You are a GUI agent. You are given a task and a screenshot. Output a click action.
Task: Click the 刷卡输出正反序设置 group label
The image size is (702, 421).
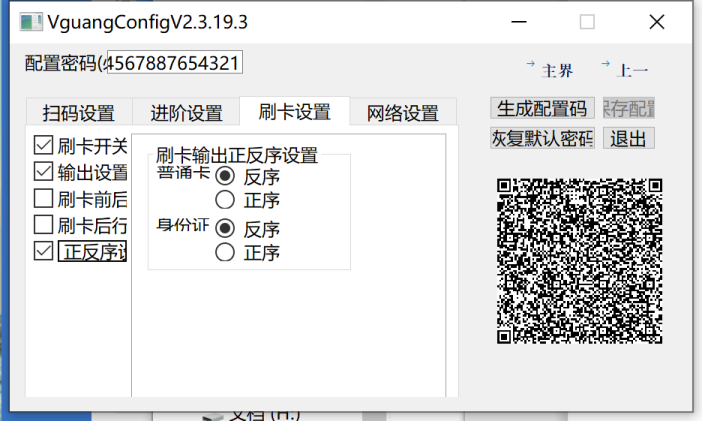[237, 155]
